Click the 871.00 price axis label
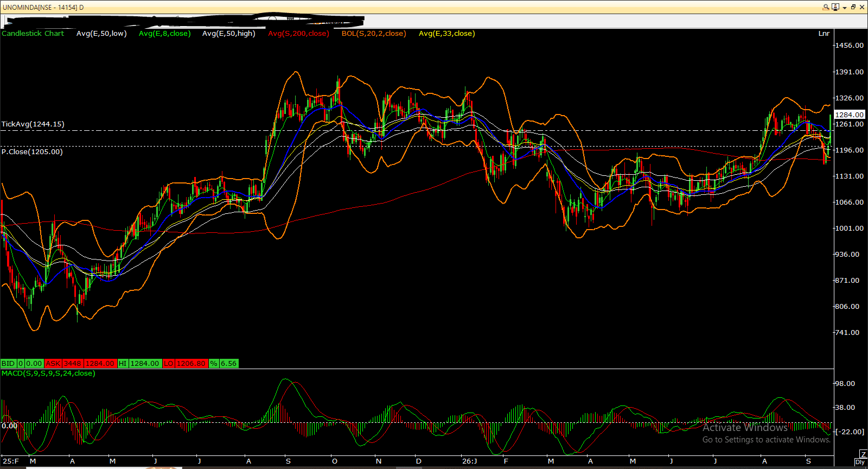The width and height of the screenshot is (868, 469). pos(847,281)
